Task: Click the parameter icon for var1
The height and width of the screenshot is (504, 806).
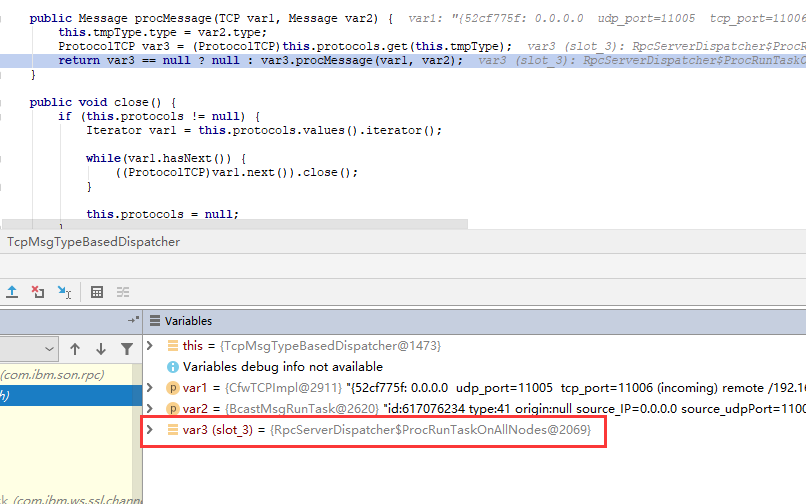Action: tap(173, 388)
